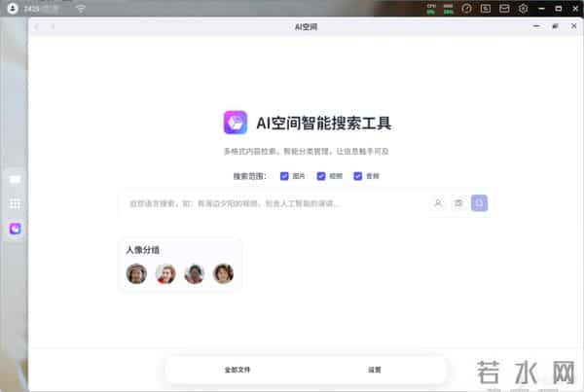The width and height of the screenshot is (584, 392).
Task: Open the mail icon in top bar
Action: (x=504, y=8)
